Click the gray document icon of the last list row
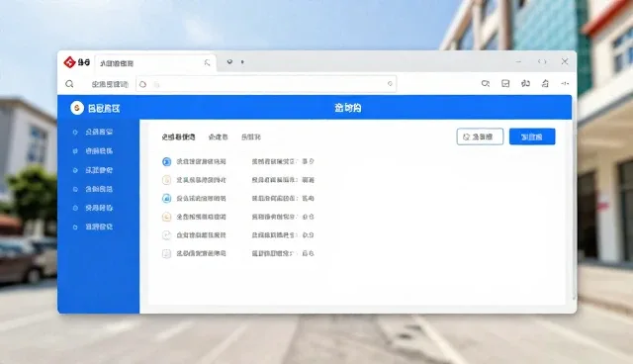 [166, 254]
